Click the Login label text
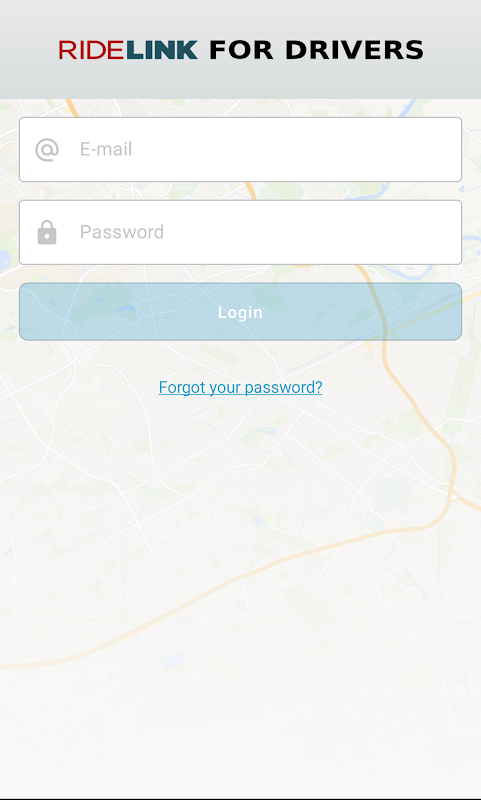This screenshot has height=800, width=481. (240, 312)
